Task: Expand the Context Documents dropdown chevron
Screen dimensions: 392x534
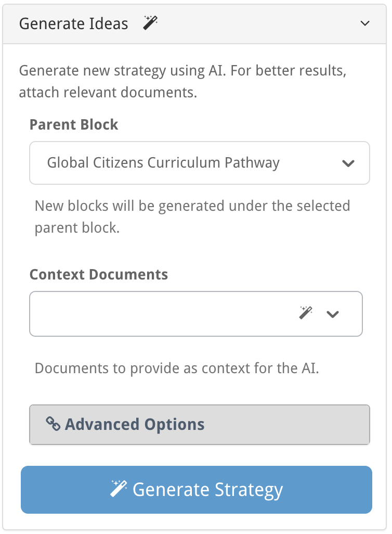Action: [332, 314]
